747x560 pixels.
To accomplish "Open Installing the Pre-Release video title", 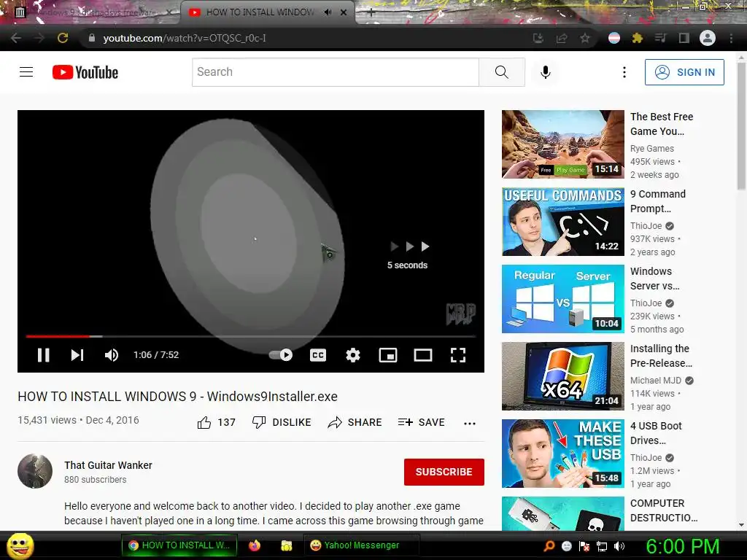I will tap(661, 356).
